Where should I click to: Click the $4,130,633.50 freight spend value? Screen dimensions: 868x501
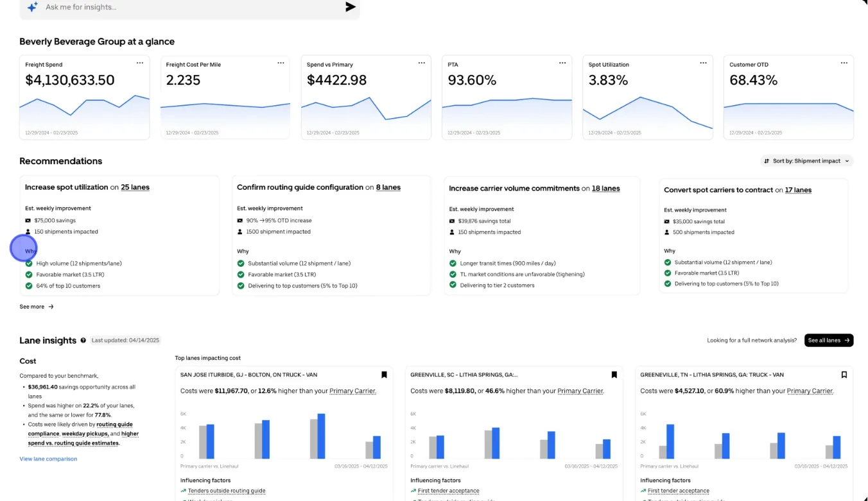(x=70, y=80)
